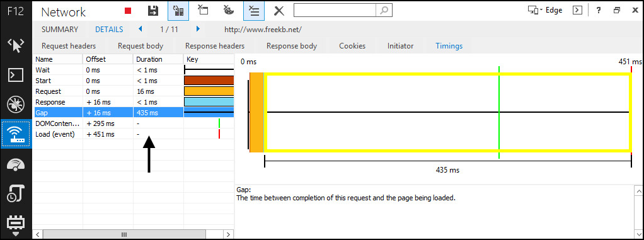The image size is (644, 240).
Task: Click the clear session X icon
Action: [x=279, y=11]
